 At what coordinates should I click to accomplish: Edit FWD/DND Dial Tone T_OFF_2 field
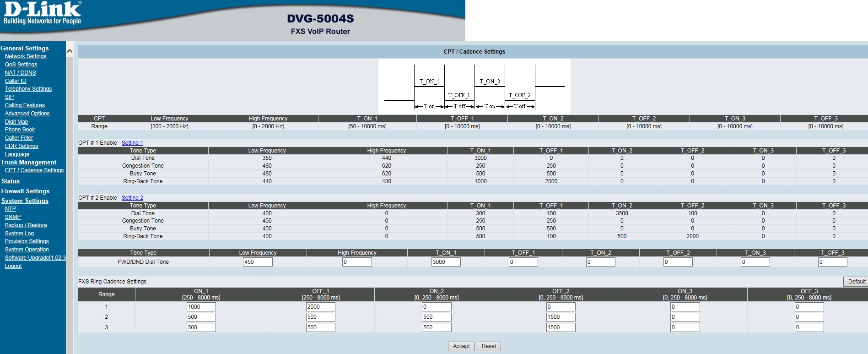pos(678,262)
